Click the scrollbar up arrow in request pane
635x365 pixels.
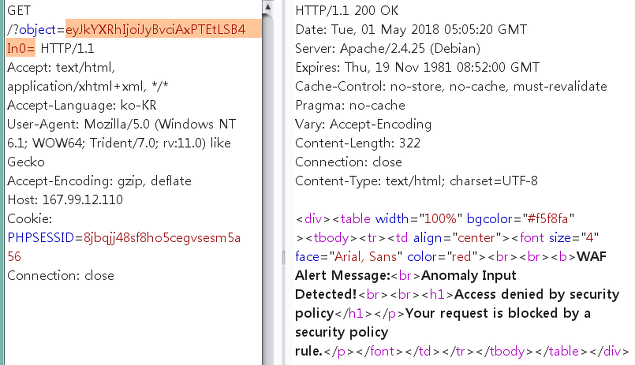click(x=268, y=7)
